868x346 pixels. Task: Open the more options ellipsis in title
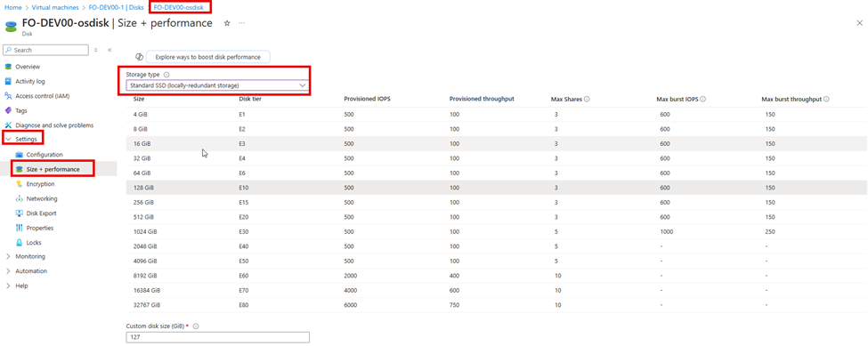(x=242, y=23)
